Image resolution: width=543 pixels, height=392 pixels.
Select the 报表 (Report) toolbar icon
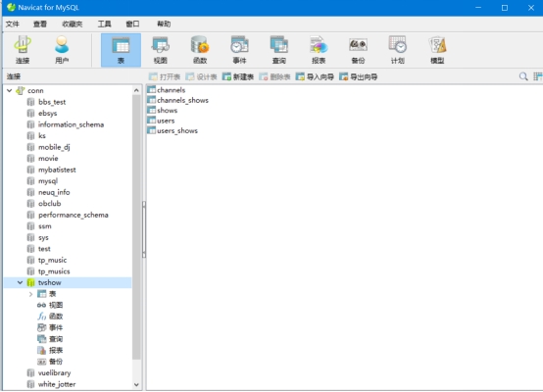(x=319, y=50)
